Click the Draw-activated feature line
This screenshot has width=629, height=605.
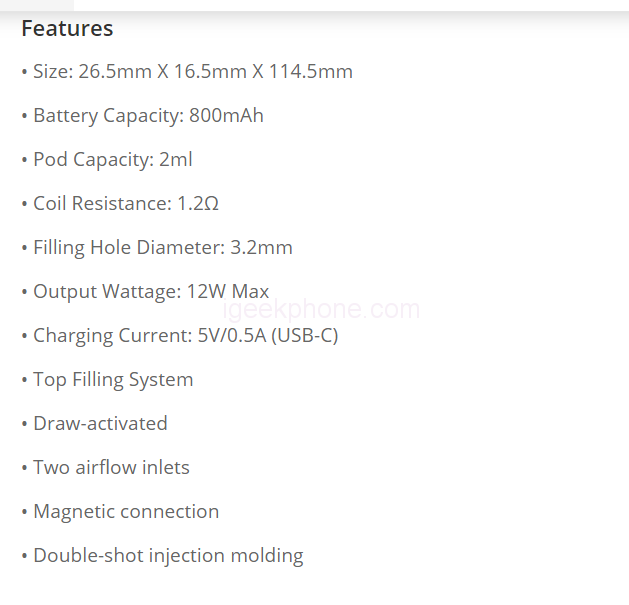pyautogui.click(x=100, y=424)
